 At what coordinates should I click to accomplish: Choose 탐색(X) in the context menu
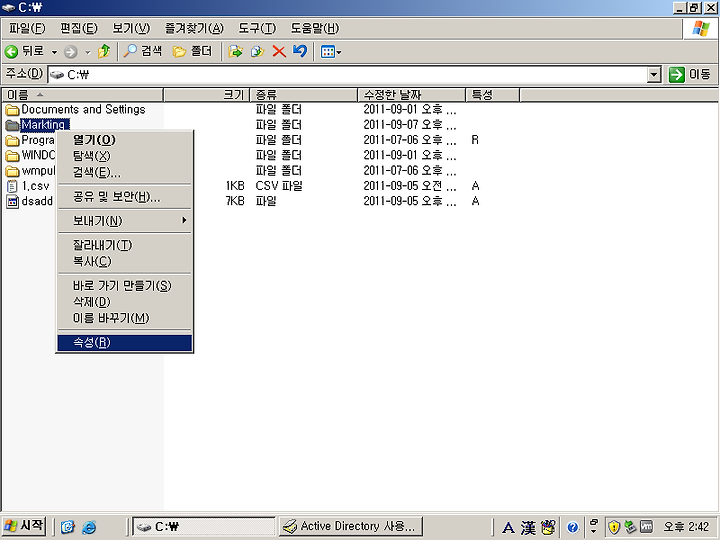124,156
